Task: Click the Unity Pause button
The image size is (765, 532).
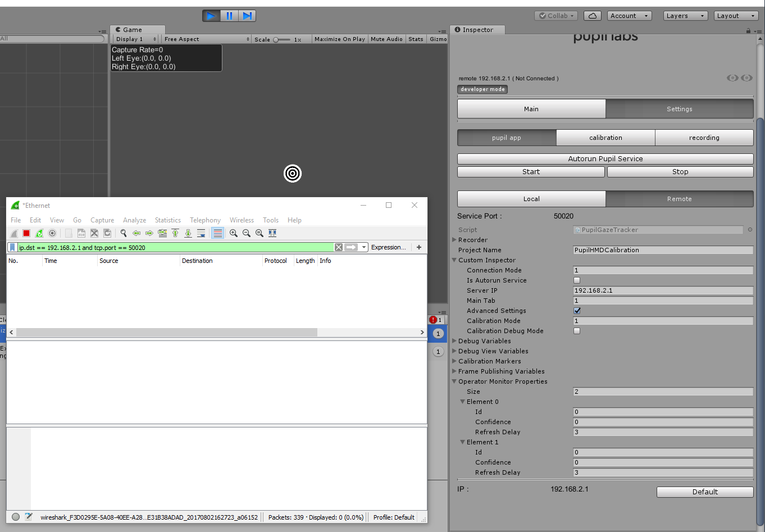Action: tap(229, 16)
